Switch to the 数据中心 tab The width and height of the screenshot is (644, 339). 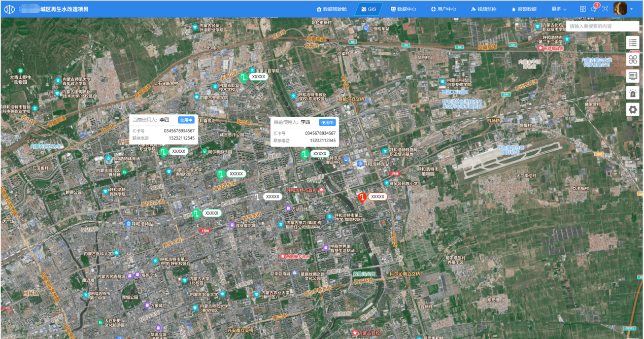tap(403, 9)
